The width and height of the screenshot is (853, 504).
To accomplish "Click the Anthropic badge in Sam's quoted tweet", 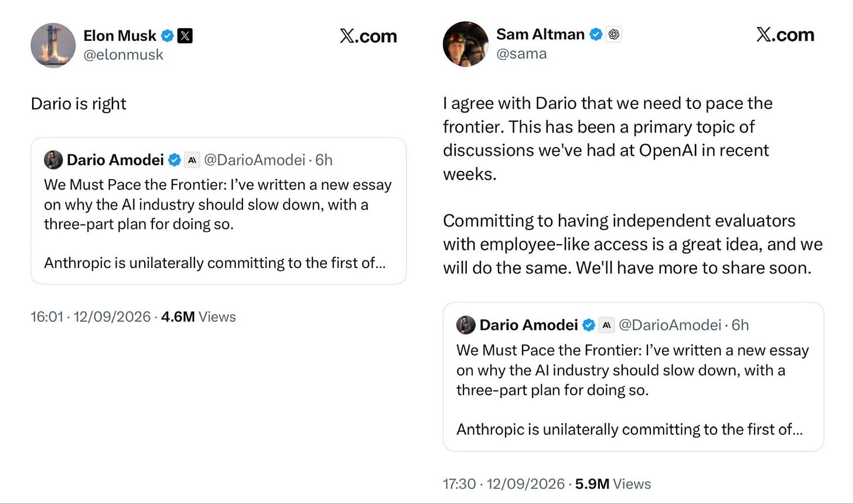I will (607, 325).
